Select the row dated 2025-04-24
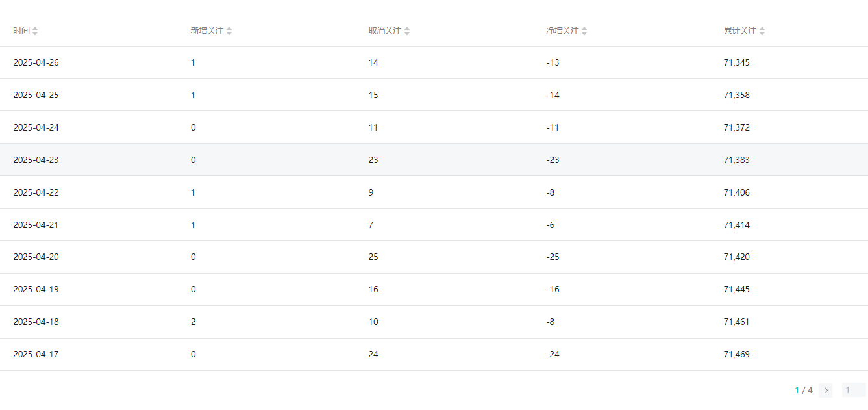The image size is (868, 410). [x=36, y=128]
